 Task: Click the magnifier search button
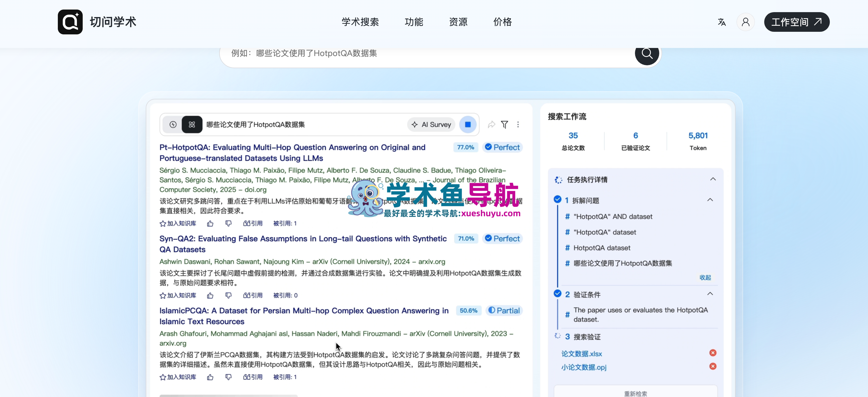pos(647,53)
